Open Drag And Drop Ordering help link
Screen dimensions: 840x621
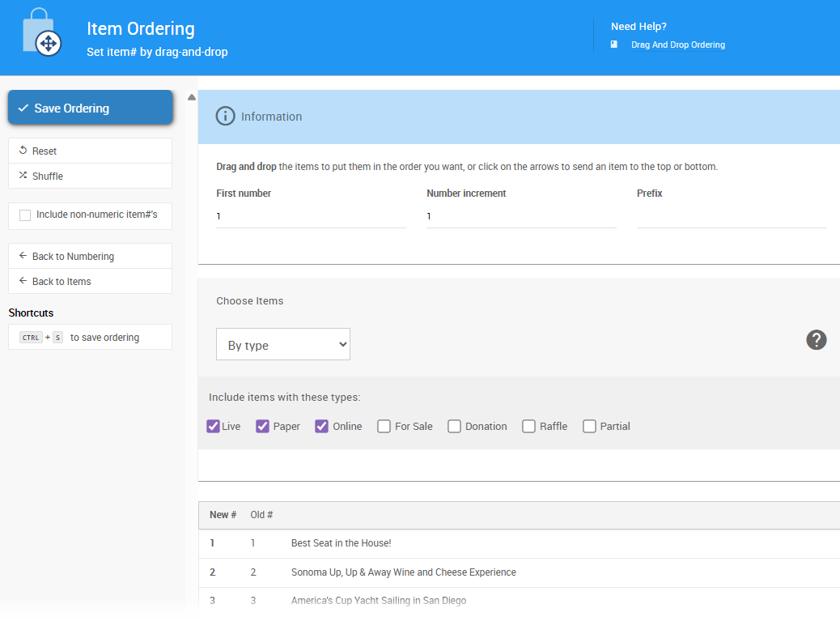677,45
